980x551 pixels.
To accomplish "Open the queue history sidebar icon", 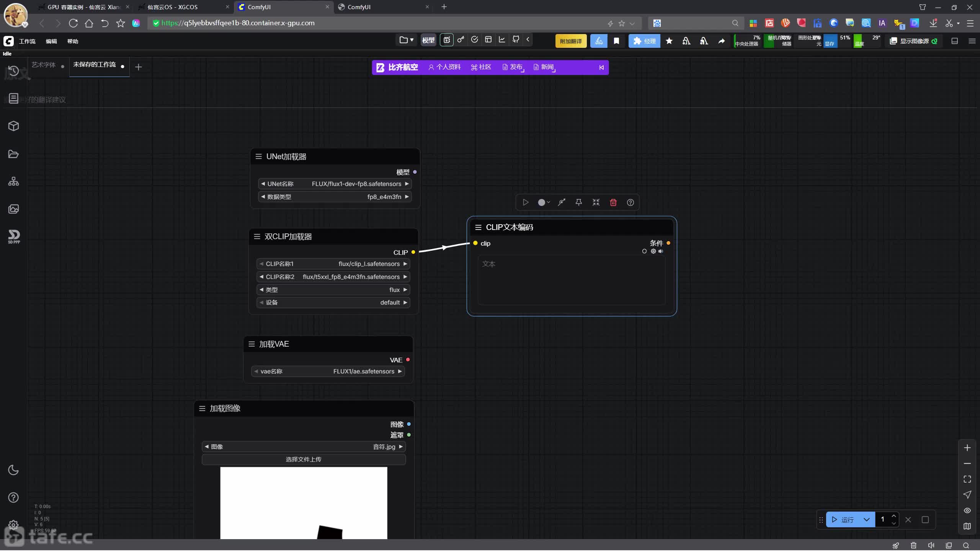I will [13, 71].
